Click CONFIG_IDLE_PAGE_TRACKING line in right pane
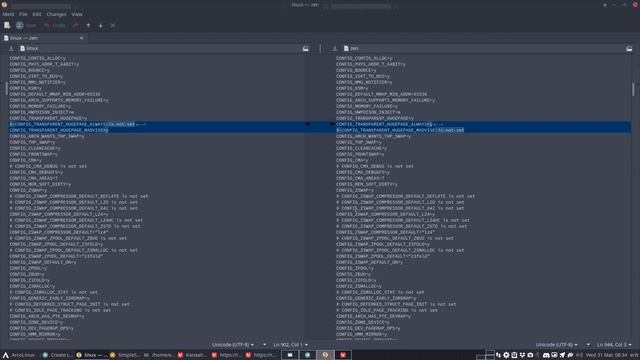The height and width of the screenshot is (360, 640). [387, 310]
